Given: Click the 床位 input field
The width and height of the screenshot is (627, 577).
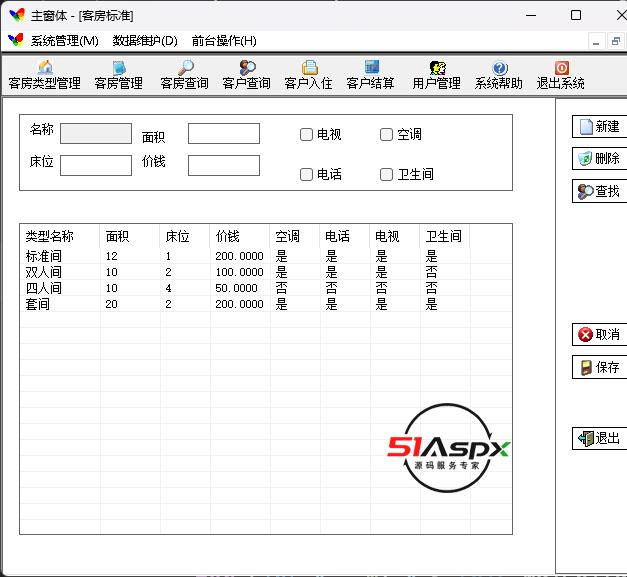Looking at the screenshot, I should point(96,166).
